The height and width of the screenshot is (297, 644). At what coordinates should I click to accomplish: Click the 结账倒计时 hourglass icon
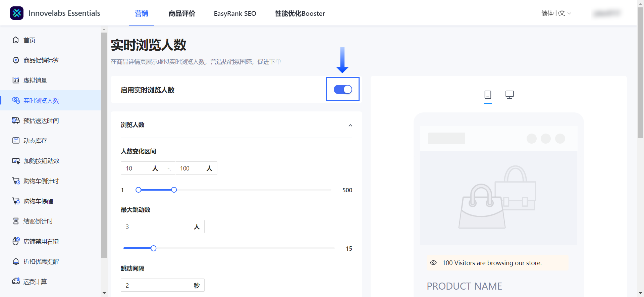(16, 221)
